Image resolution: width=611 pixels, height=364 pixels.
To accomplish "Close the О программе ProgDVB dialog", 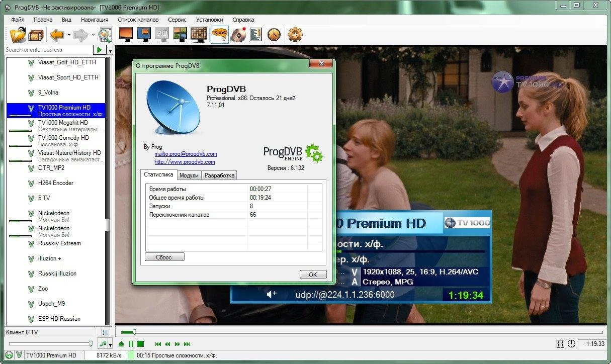I will point(320,64).
